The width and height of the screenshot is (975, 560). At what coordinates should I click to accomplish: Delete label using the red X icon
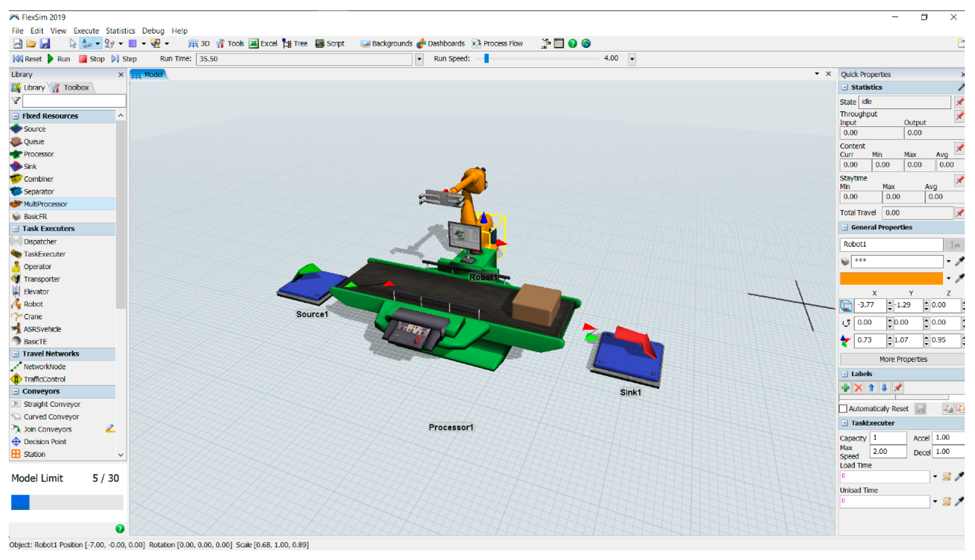coord(858,388)
